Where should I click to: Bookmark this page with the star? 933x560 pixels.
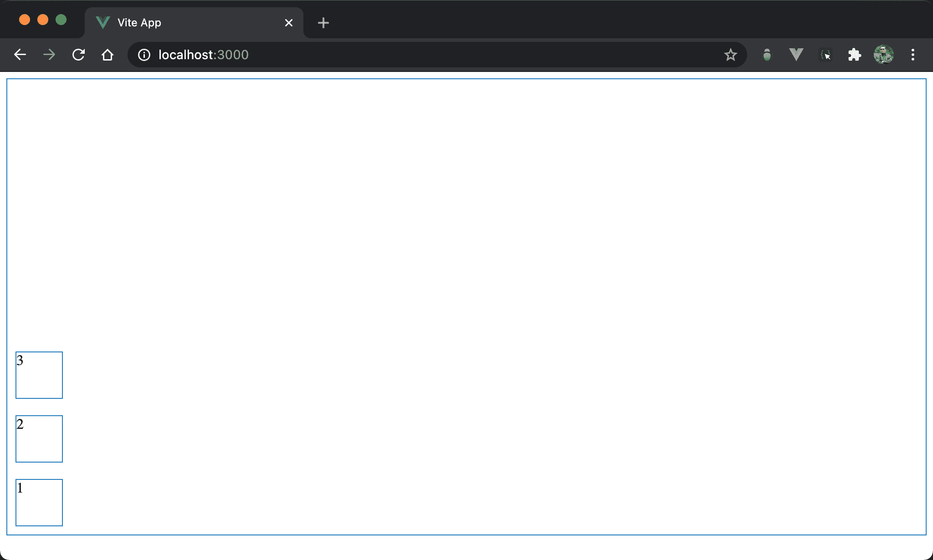[x=730, y=55]
